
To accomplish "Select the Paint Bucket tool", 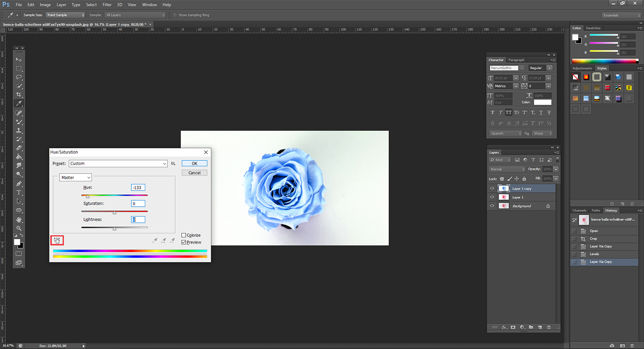I will 19,157.
